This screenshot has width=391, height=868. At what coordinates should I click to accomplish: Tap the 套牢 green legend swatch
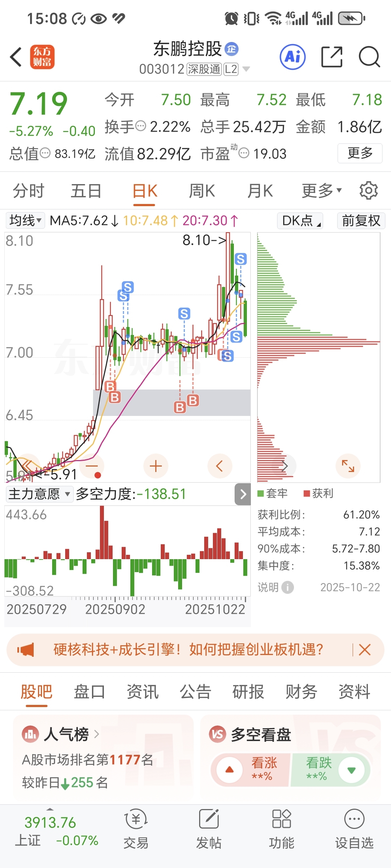point(260,494)
